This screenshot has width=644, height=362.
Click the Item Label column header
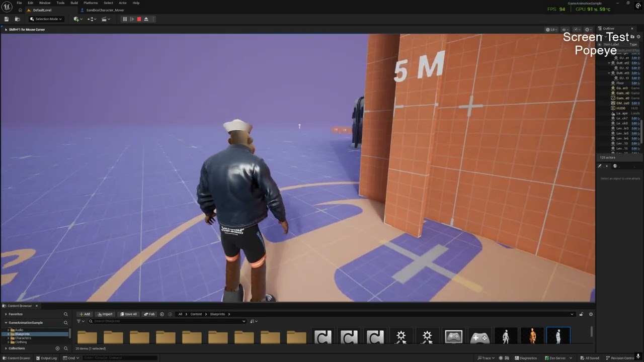tap(611, 44)
